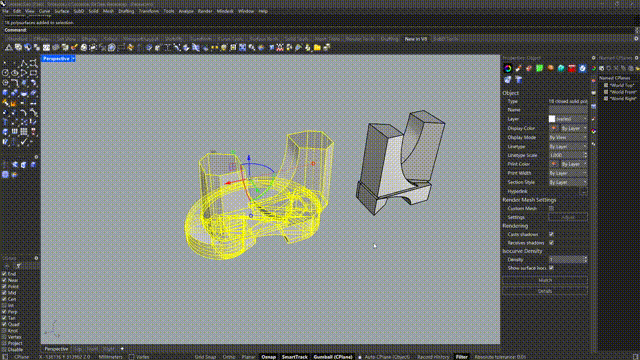Switch to the New in V8 toolbar tab

416,39
